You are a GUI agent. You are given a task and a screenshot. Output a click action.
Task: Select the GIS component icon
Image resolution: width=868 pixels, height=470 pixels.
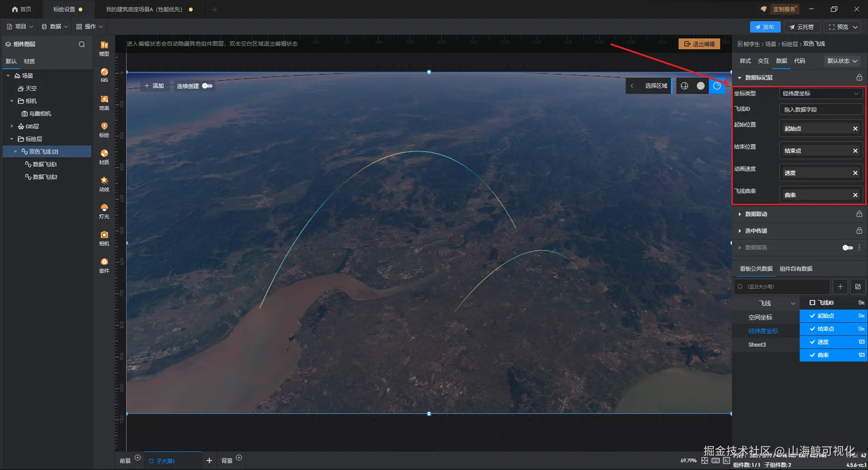coord(104,75)
